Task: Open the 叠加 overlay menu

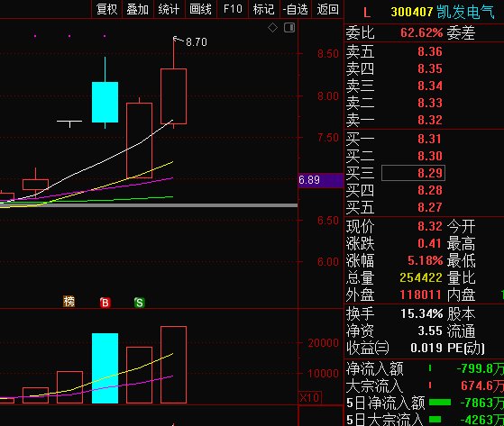Action: (x=138, y=9)
